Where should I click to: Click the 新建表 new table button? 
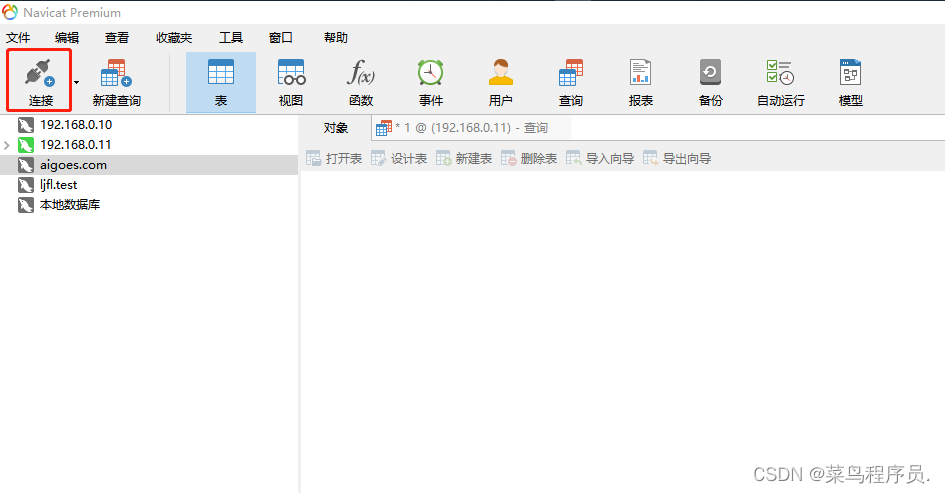pyautogui.click(x=464, y=159)
